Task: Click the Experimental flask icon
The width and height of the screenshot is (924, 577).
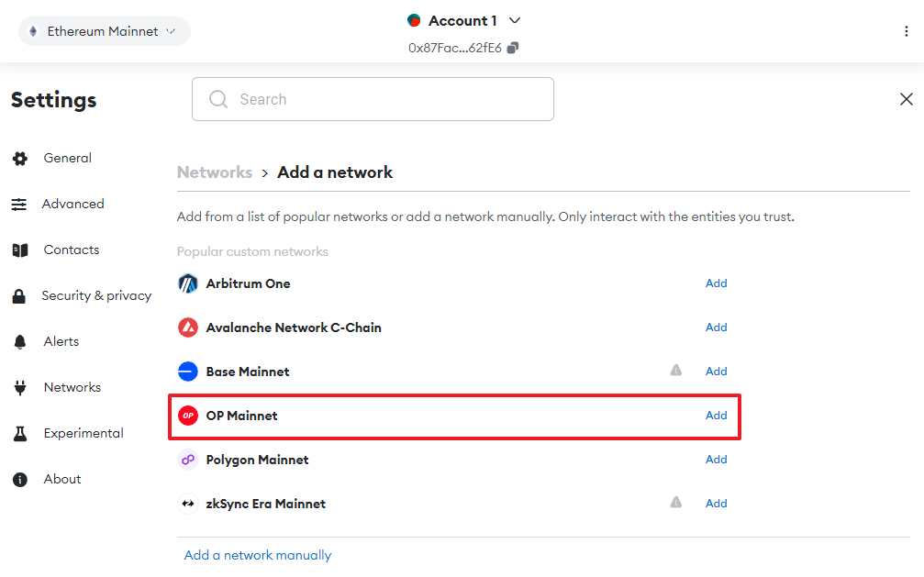Action: tap(19, 433)
